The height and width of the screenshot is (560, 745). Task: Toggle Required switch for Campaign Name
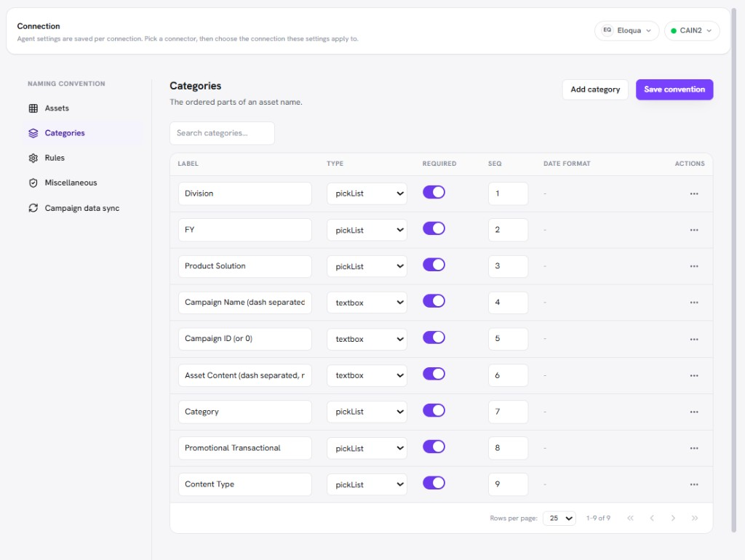[434, 301]
